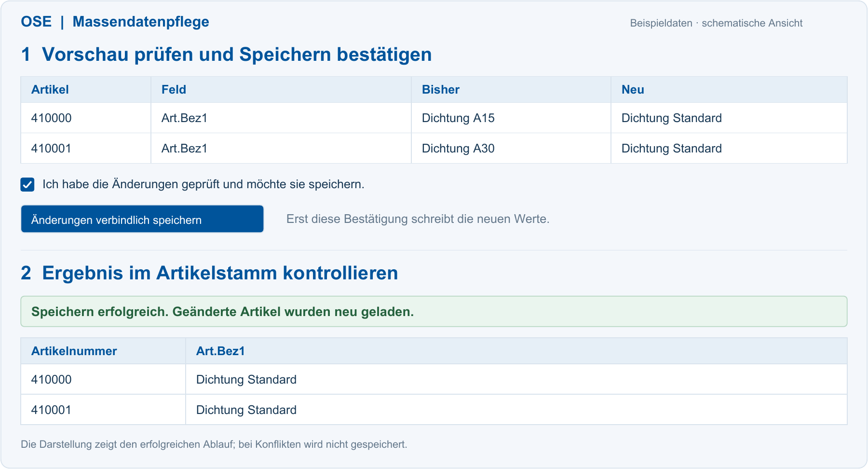This screenshot has width=868, height=469.
Task: Click the 'Speichern erfolgreich' success message
Action: tap(434, 312)
